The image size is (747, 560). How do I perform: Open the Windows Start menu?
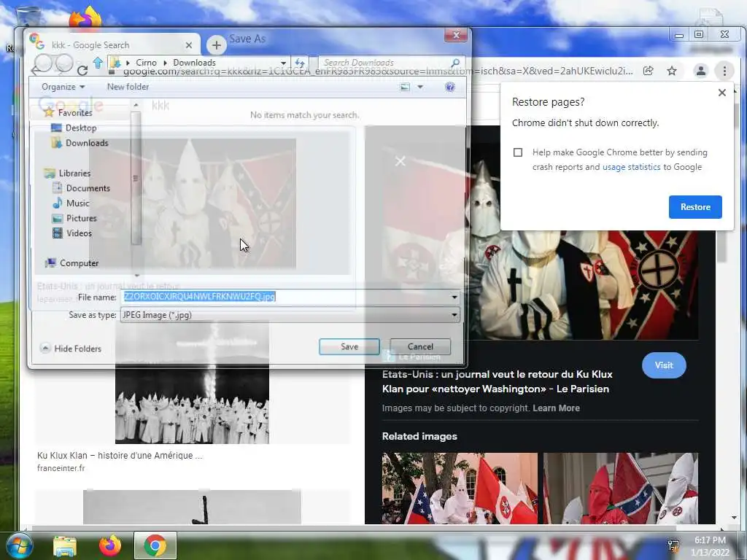[20, 545]
